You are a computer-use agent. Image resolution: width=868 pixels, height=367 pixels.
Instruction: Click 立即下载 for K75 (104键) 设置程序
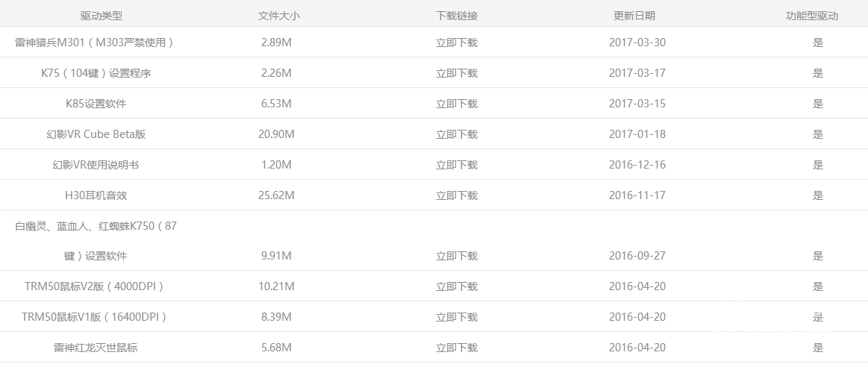coord(456,73)
